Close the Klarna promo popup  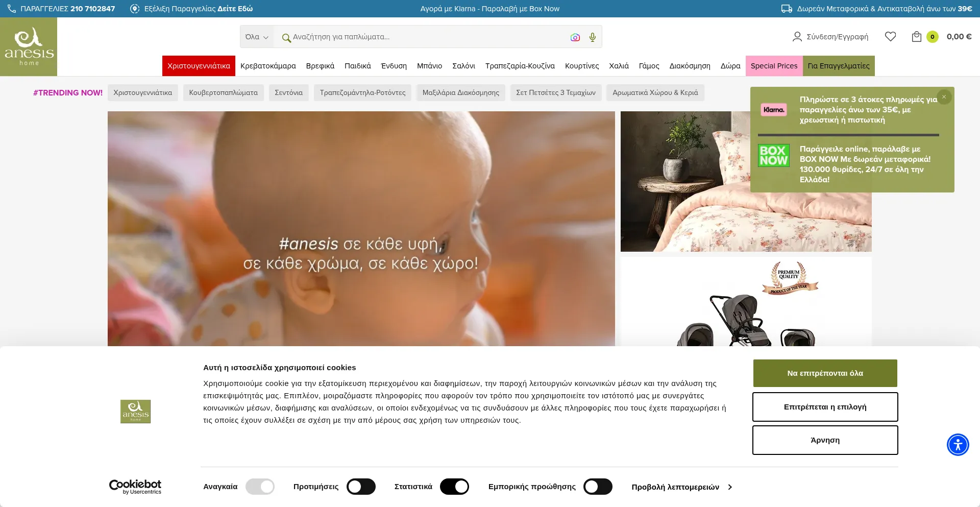(944, 97)
